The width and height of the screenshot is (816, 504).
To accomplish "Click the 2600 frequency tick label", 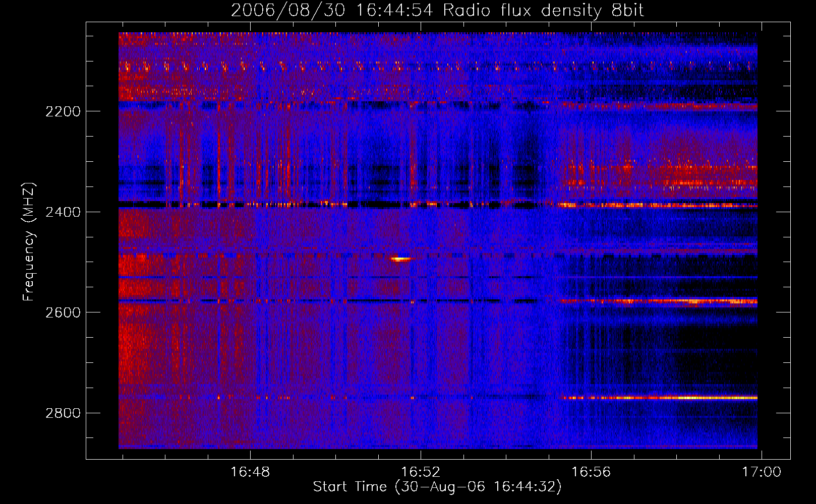I will [63, 312].
